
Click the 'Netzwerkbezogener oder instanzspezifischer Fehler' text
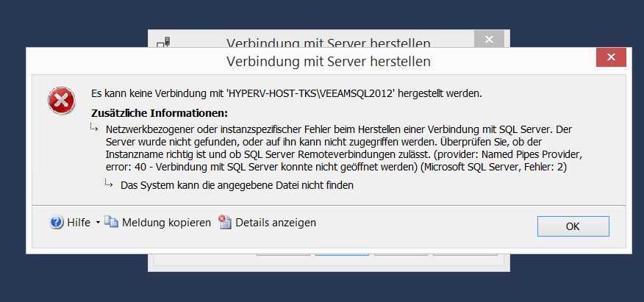344,148
